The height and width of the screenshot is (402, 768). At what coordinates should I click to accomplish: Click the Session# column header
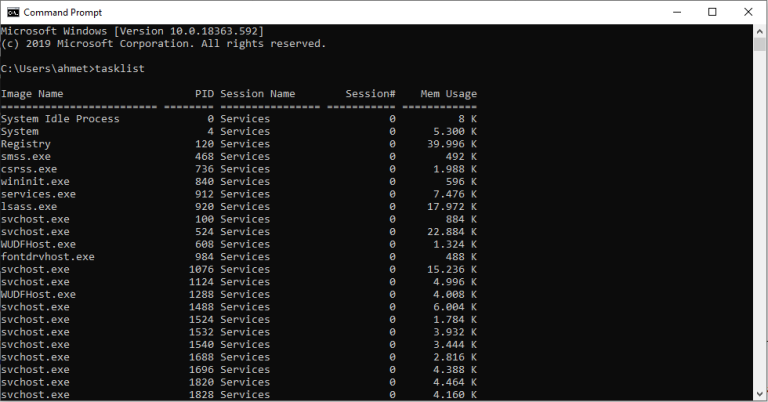370,94
